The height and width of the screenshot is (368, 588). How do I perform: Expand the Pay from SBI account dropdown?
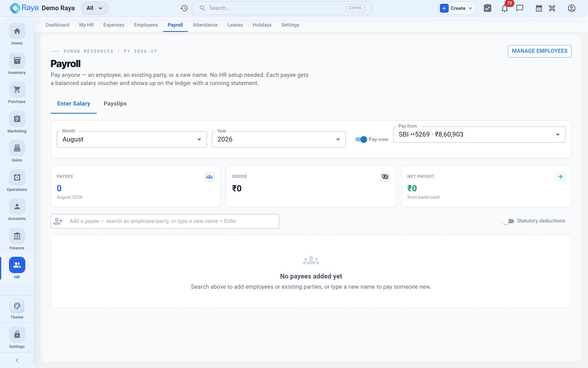click(x=479, y=135)
